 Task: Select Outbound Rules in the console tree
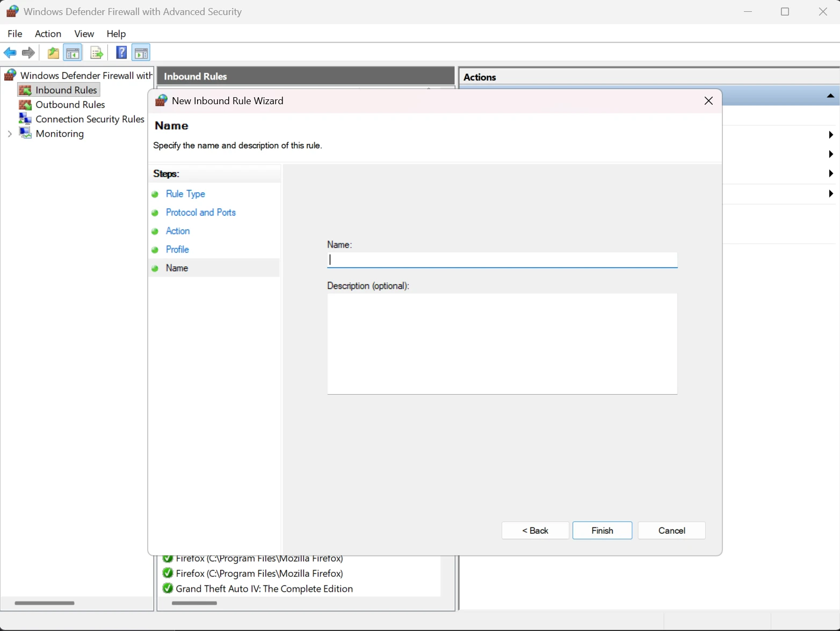point(70,105)
